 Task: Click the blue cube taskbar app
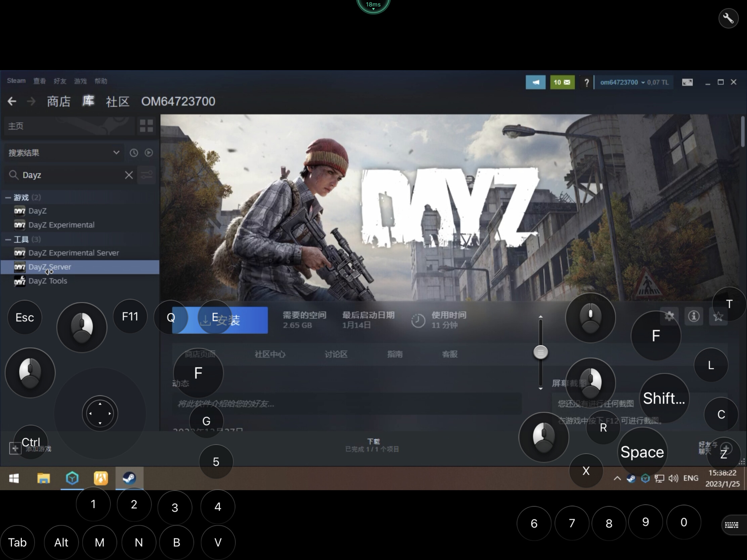tap(72, 478)
